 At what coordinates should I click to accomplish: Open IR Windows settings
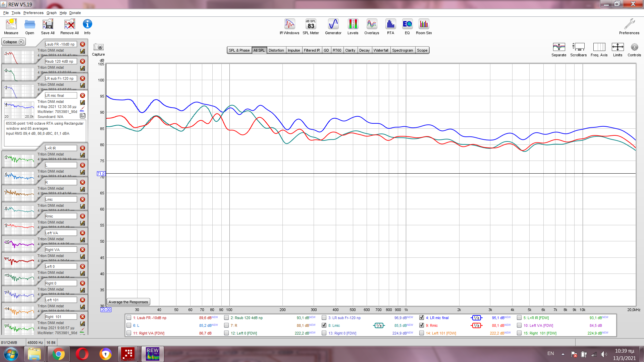pyautogui.click(x=289, y=26)
